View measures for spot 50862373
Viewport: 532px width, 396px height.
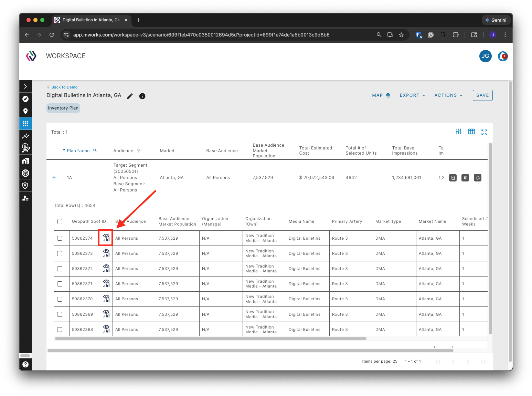[106, 253]
